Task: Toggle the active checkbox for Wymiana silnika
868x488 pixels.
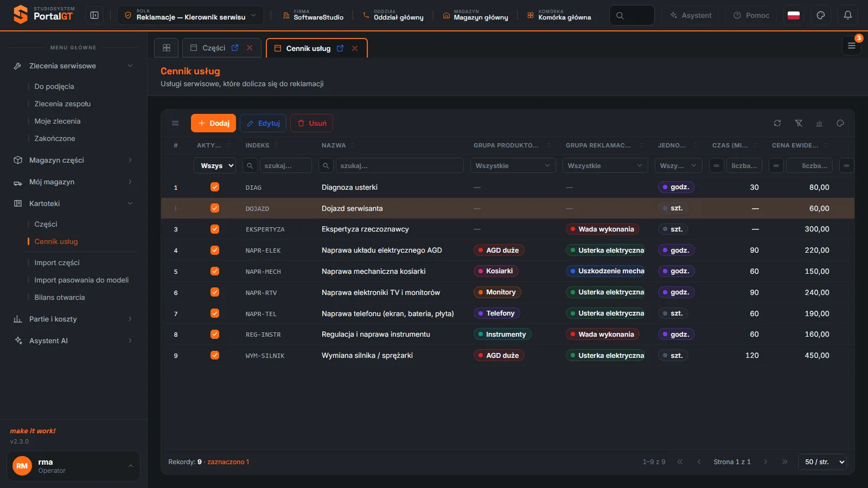Action: pyautogui.click(x=215, y=355)
